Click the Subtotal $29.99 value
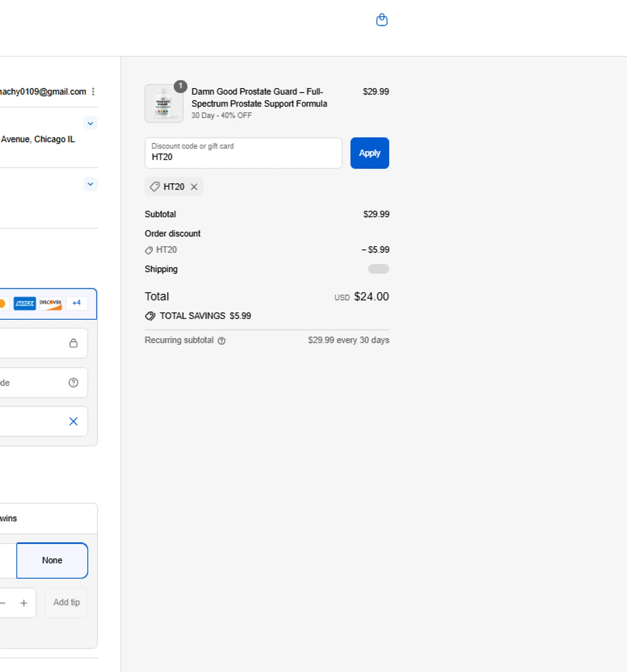 (376, 214)
